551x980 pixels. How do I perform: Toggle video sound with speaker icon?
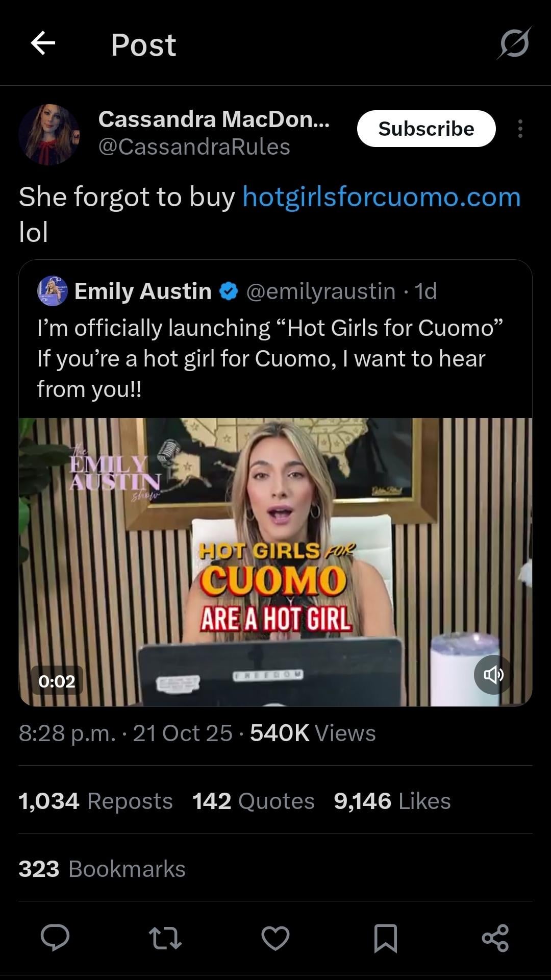click(x=493, y=675)
